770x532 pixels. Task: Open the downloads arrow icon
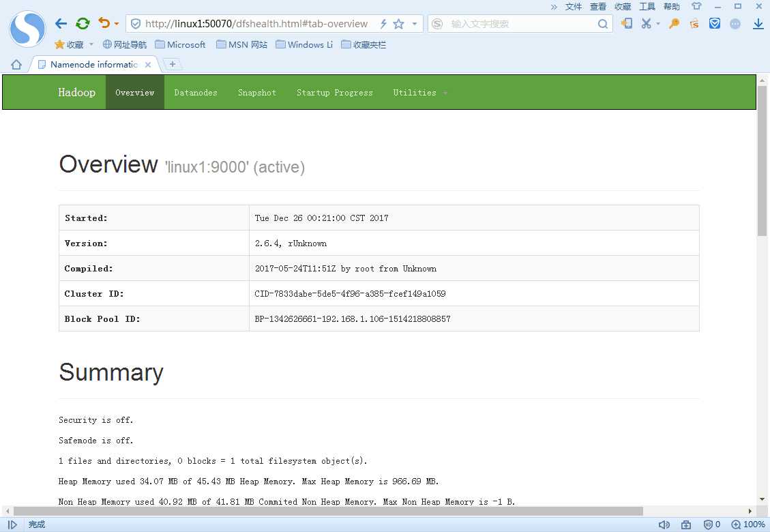point(758,23)
